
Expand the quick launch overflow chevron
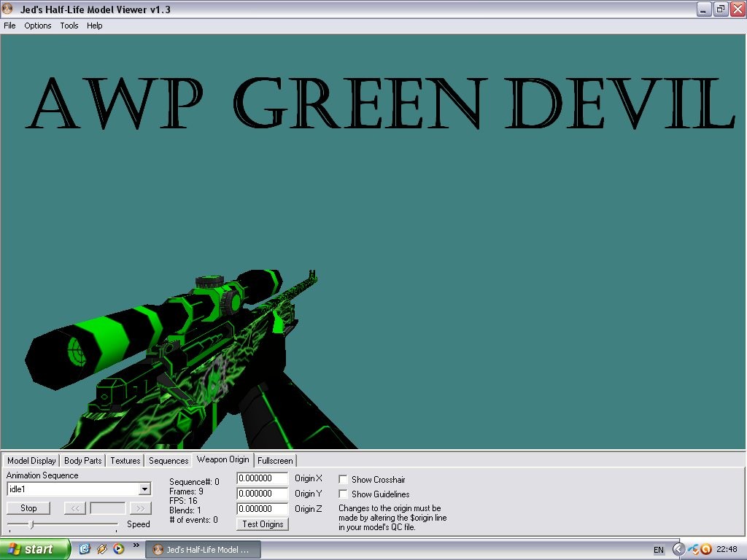(x=136, y=545)
